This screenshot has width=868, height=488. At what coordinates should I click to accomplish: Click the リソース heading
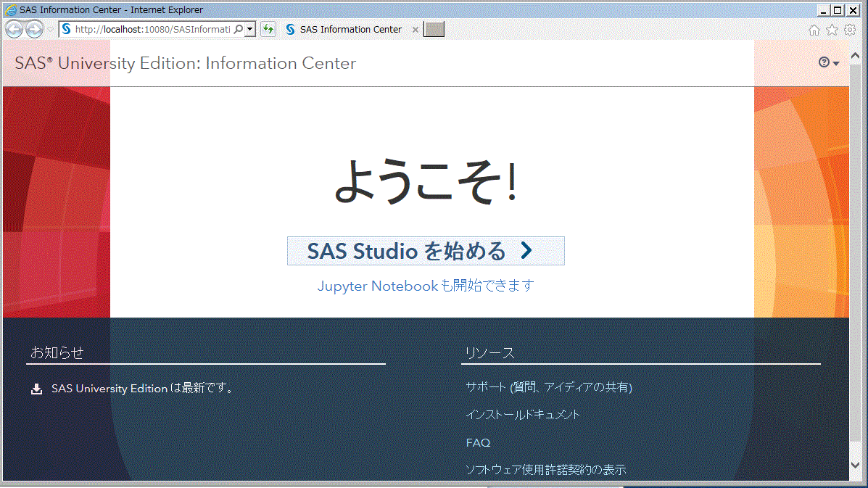click(490, 352)
